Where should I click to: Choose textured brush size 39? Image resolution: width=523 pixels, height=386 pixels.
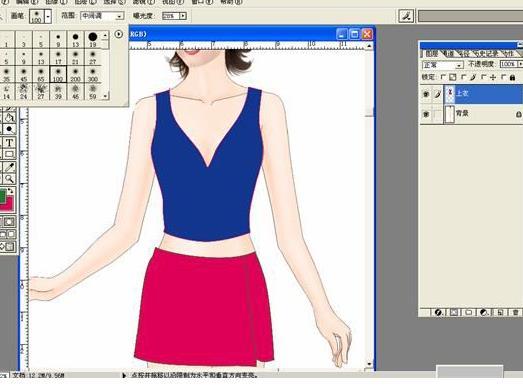(x=58, y=92)
